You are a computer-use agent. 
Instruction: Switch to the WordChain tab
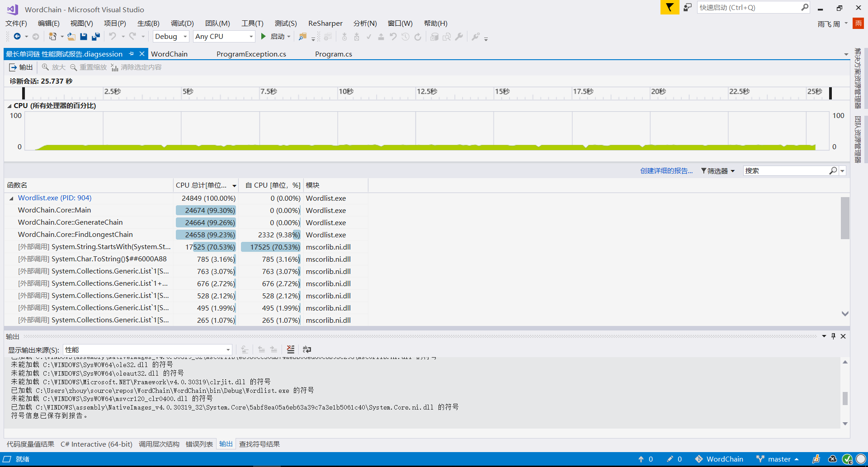[x=169, y=54]
